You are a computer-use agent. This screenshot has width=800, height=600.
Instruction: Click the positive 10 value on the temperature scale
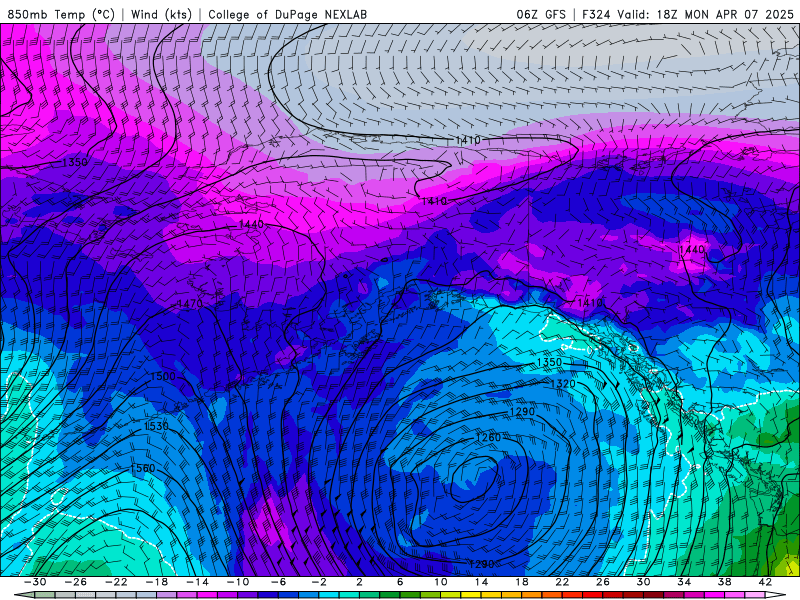tap(440, 582)
